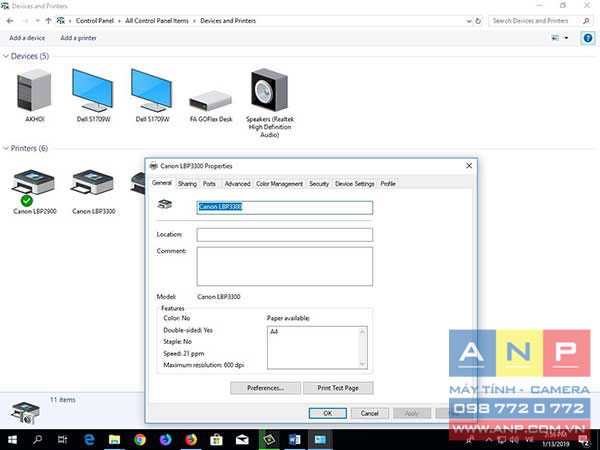Click the Paper available list scrollbar
The width and height of the screenshot is (600, 450).
pos(362,347)
